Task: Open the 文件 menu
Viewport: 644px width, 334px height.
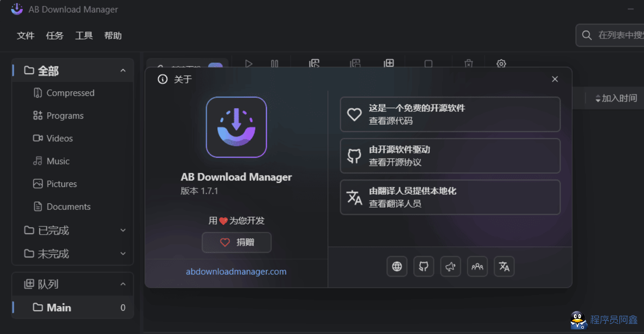Action: point(26,36)
